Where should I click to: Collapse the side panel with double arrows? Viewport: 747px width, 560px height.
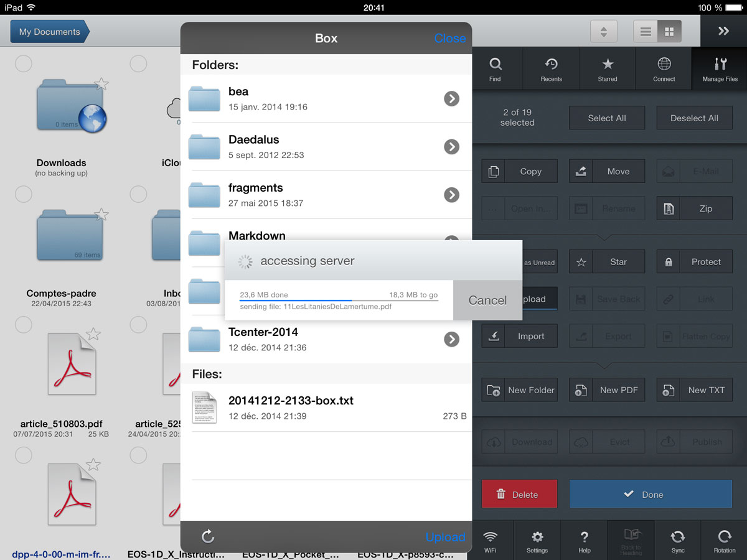point(723,31)
